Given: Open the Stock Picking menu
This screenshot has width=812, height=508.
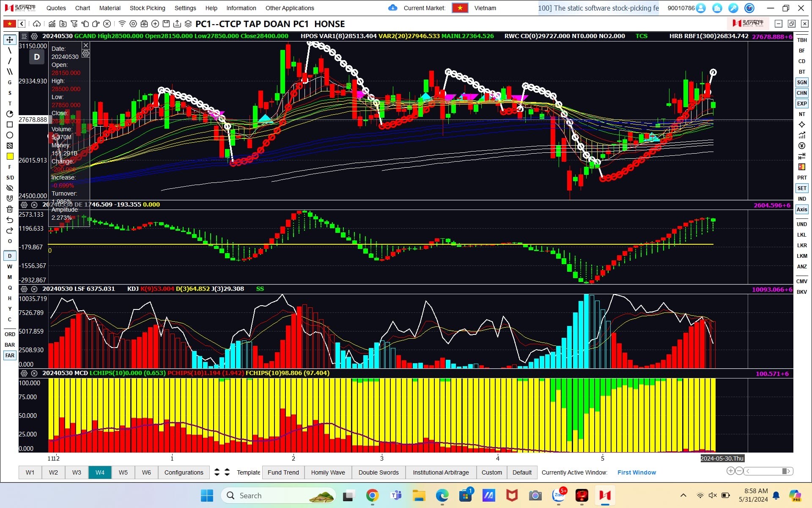Looking at the screenshot, I should click(148, 8).
